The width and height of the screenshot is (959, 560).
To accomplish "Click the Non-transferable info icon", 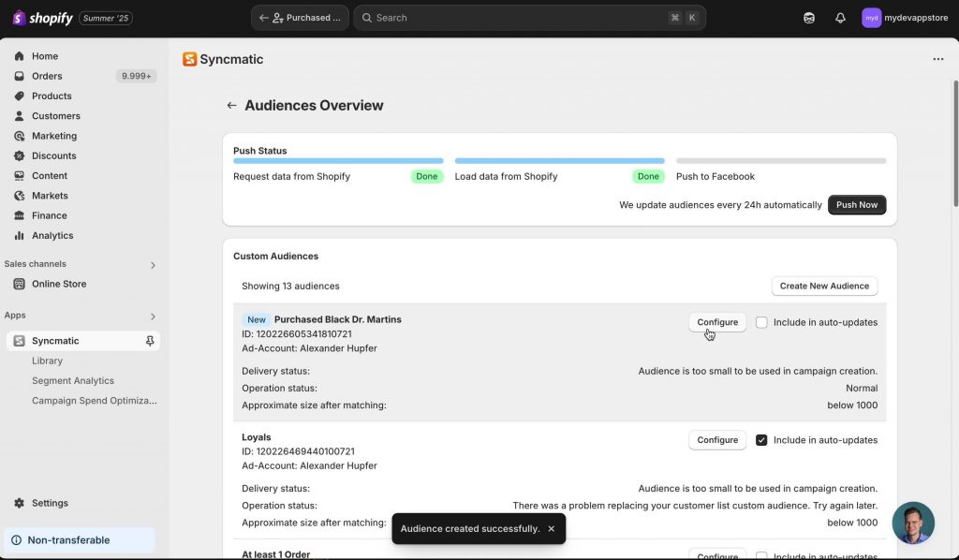I will click(17, 540).
